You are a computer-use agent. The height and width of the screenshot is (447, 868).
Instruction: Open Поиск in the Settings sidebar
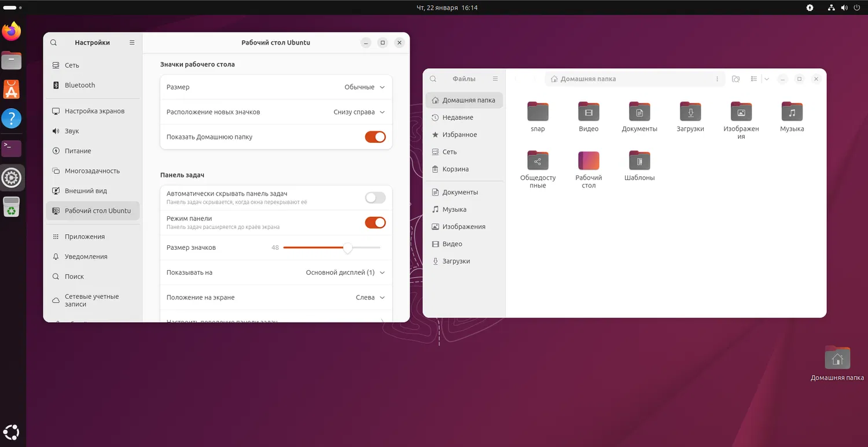pos(93,276)
